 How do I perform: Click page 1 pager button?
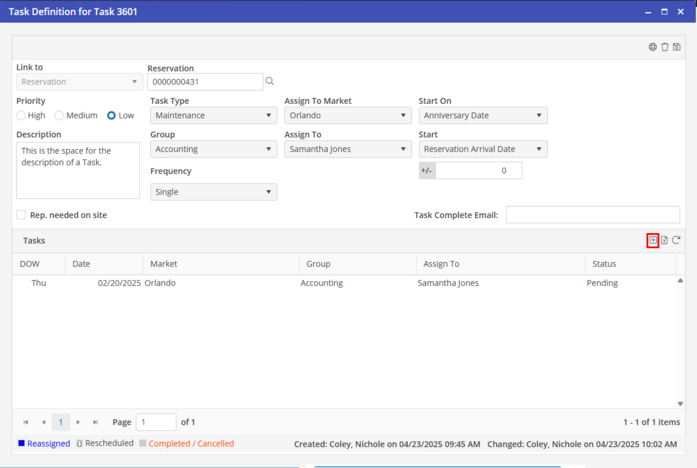(x=61, y=422)
